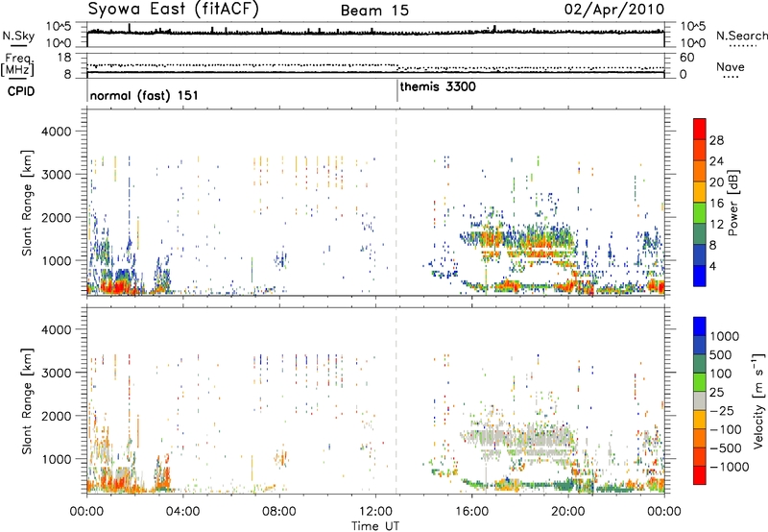Click the grey band of the Velocity color bar
The height and width of the screenshot is (532, 768).
[x=700, y=401]
